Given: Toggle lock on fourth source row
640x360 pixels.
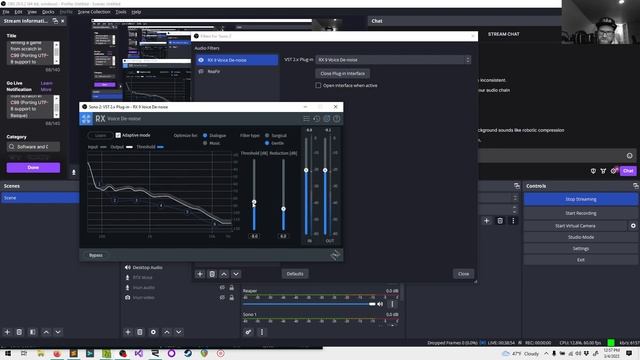Looking at the screenshot, I should 231,298.
